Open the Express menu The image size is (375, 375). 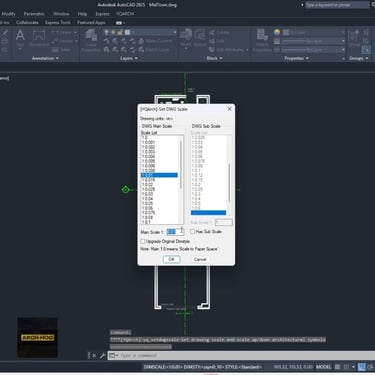point(102,14)
